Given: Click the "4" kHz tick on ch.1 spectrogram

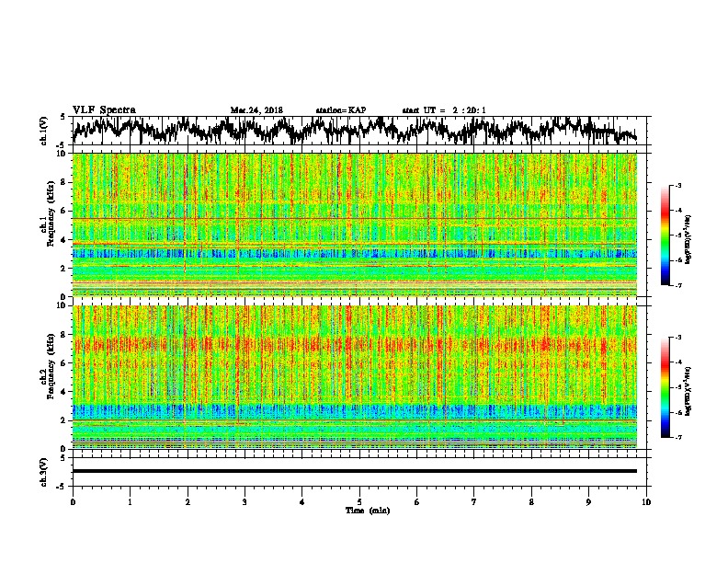Looking at the screenshot, I should pyautogui.click(x=63, y=240).
